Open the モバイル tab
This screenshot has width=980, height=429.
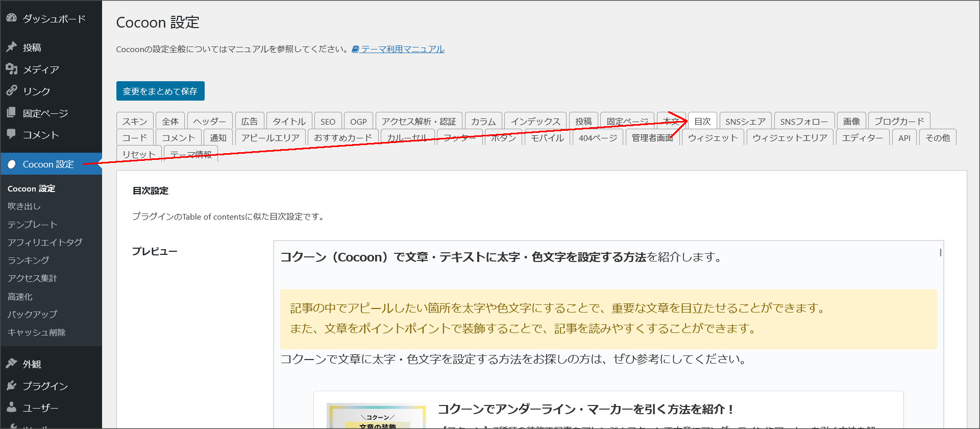(547, 137)
